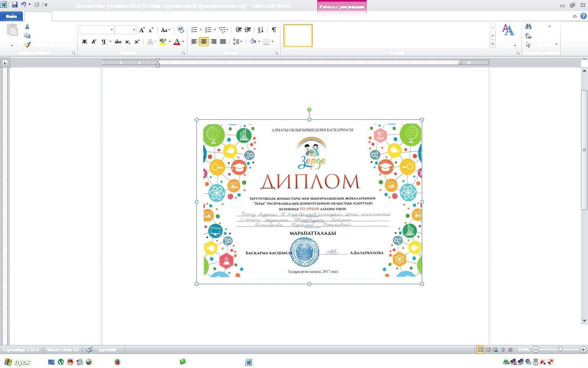Click the Sort A-Z icon
588x368 pixels.
click(x=260, y=30)
